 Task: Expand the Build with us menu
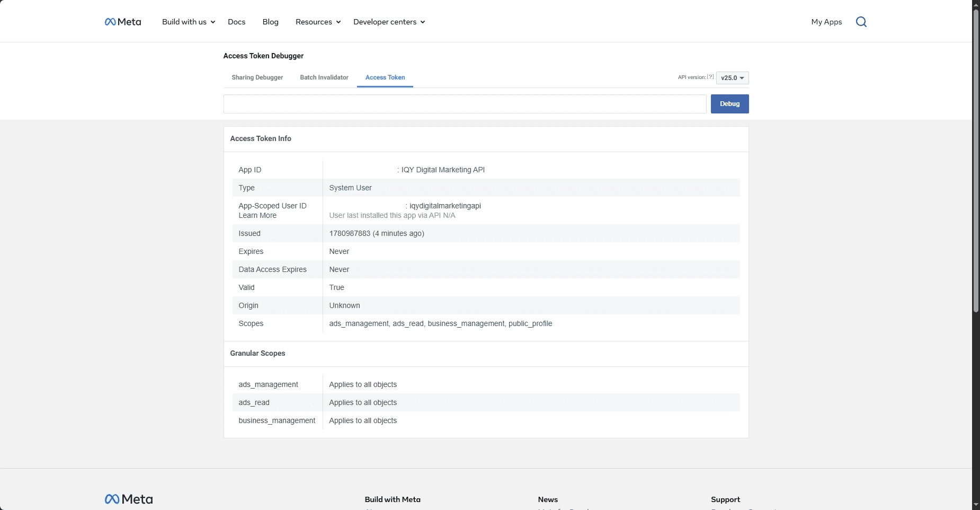189,22
